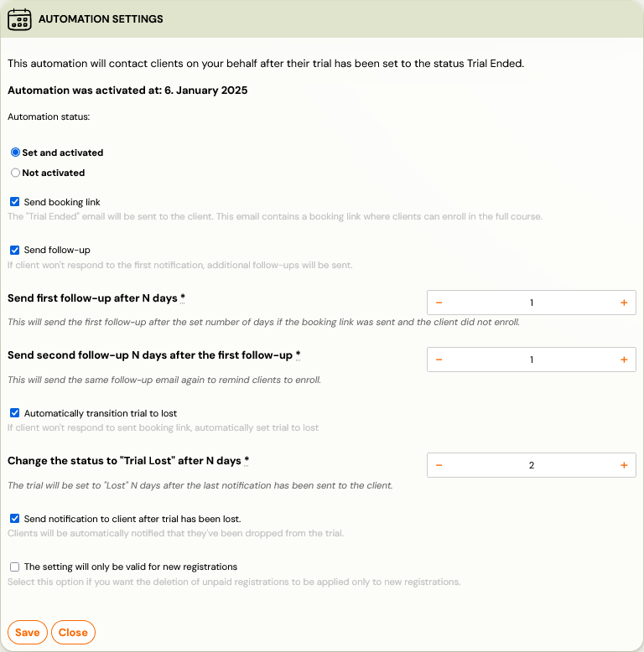Decrease Trial Lost days with minus
The width and height of the screenshot is (644, 652).
pos(439,465)
